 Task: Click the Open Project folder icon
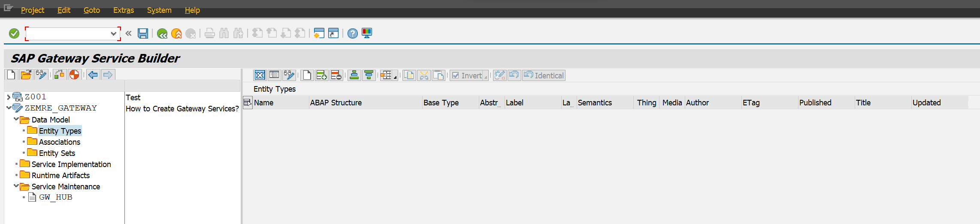coord(26,75)
